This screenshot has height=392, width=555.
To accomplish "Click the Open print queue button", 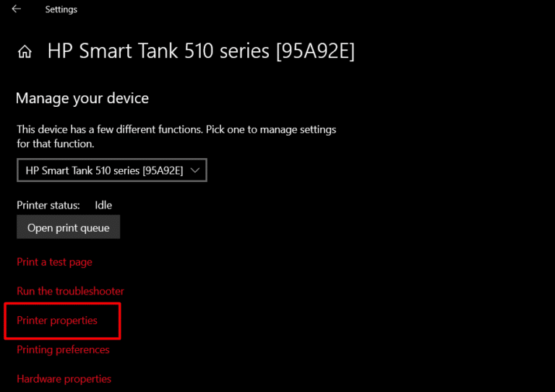I will (69, 228).
